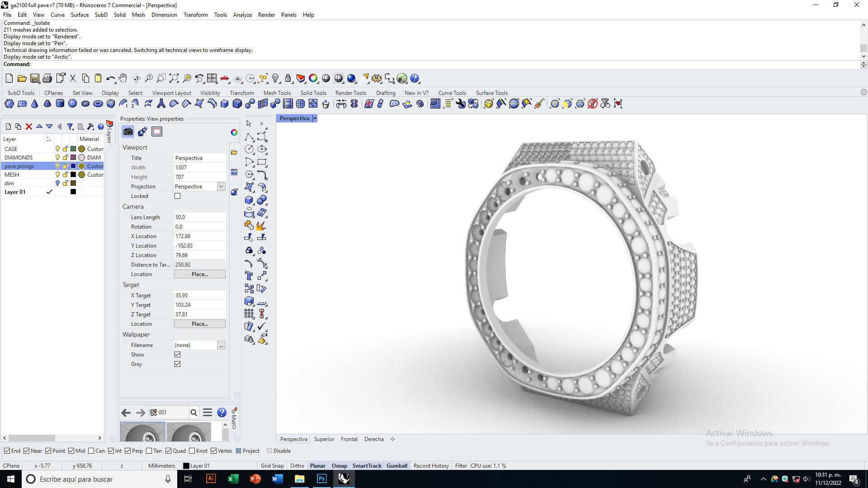
Task: Expand command history scroll down arrow
Action: [x=863, y=56]
